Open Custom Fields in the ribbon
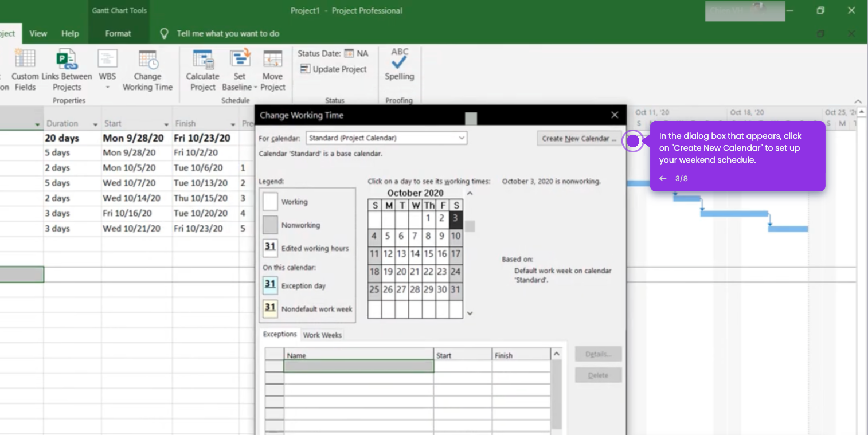The width and height of the screenshot is (868, 435). pyautogui.click(x=25, y=70)
